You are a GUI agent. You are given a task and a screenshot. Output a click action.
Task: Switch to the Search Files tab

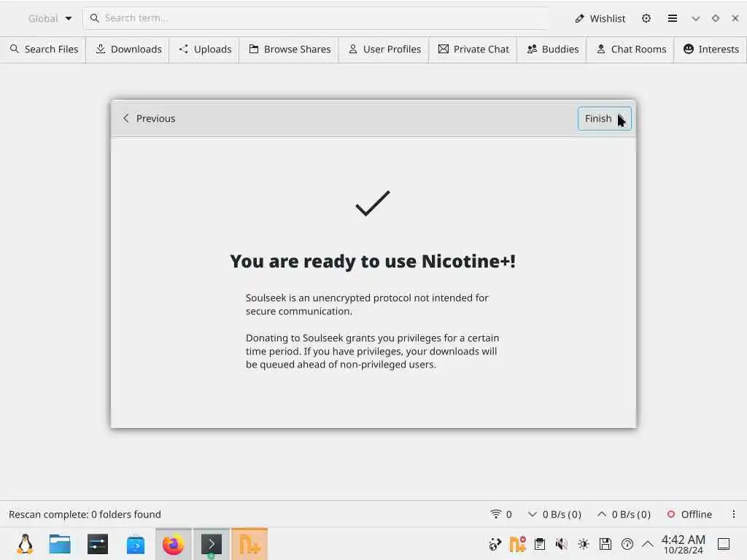click(x=44, y=49)
